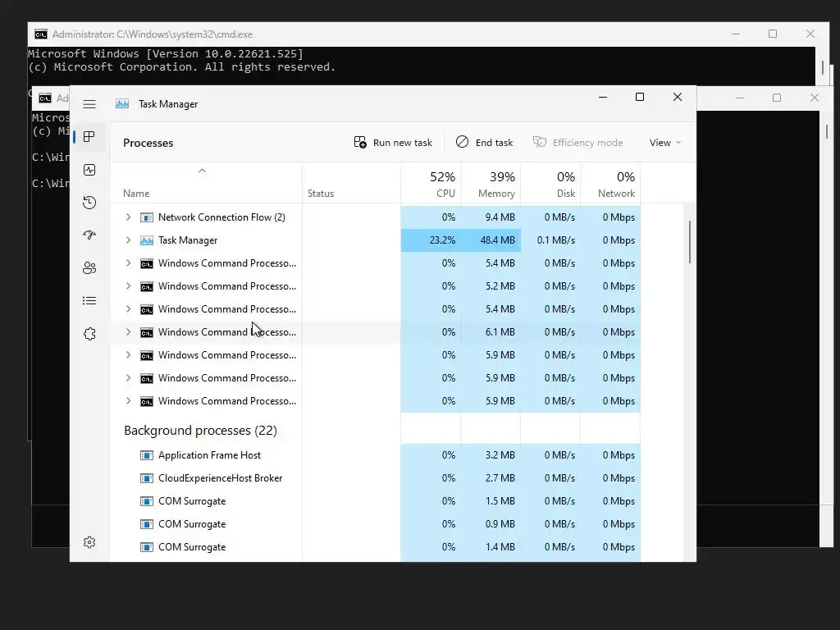Expand the Task Manager process row

point(128,240)
